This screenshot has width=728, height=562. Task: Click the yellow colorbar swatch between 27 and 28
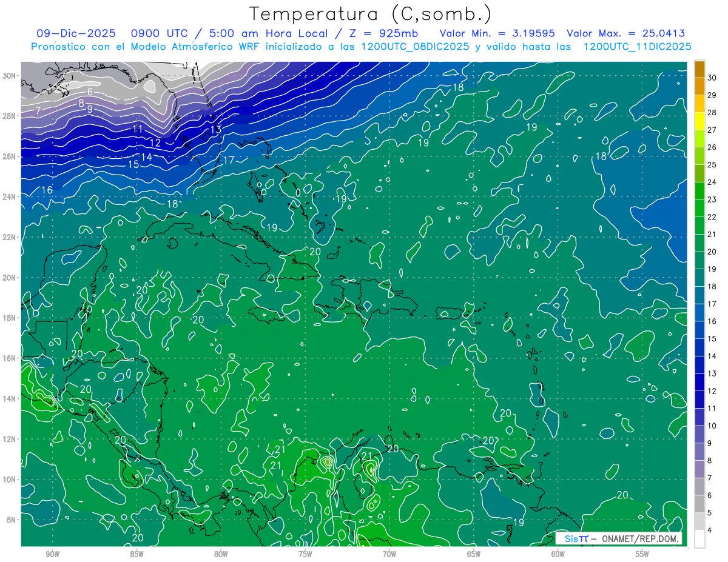tap(699, 121)
